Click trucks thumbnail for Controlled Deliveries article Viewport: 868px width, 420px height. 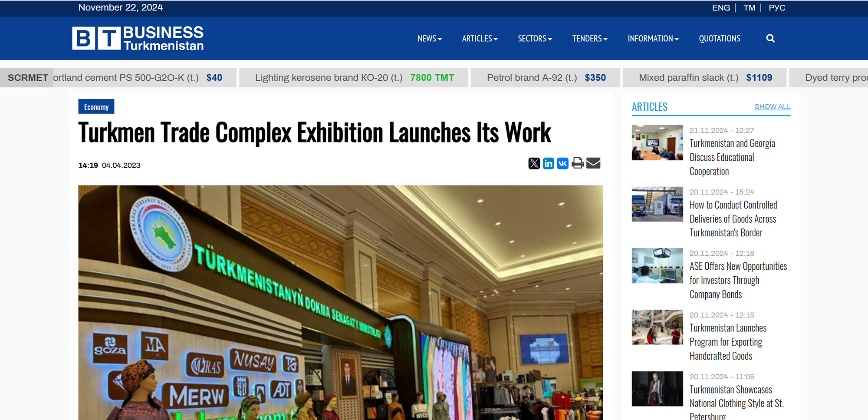coord(658,204)
